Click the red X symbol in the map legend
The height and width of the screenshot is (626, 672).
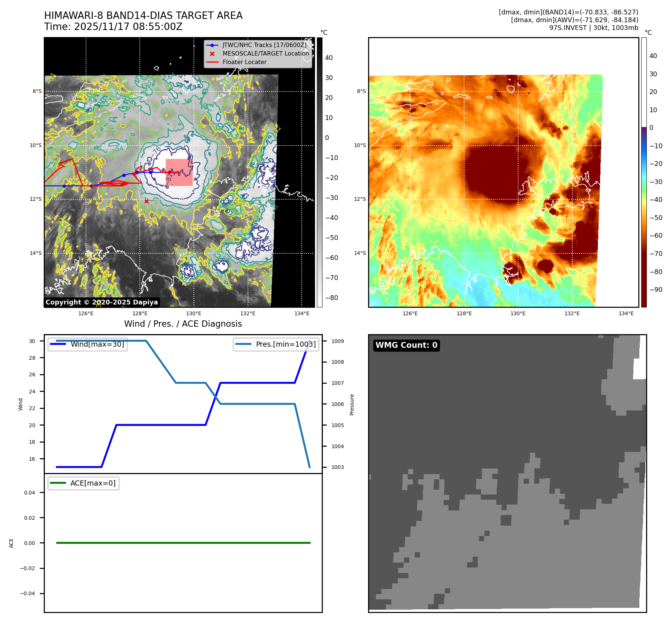pos(212,54)
